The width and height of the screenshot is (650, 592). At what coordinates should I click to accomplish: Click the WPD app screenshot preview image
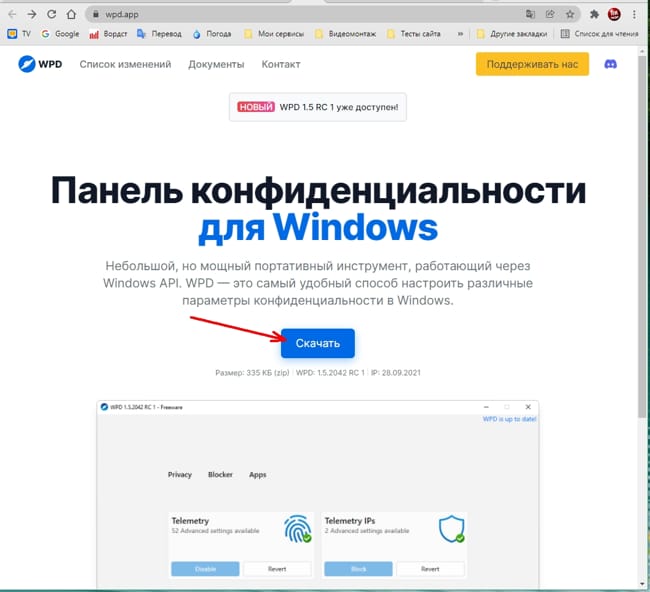[318, 494]
